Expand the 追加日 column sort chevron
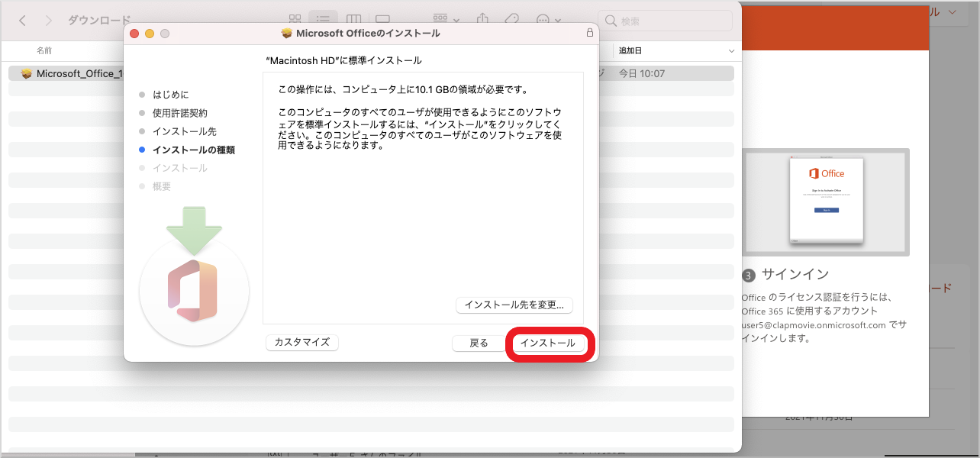This screenshot has width=980, height=458. (731, 51)
